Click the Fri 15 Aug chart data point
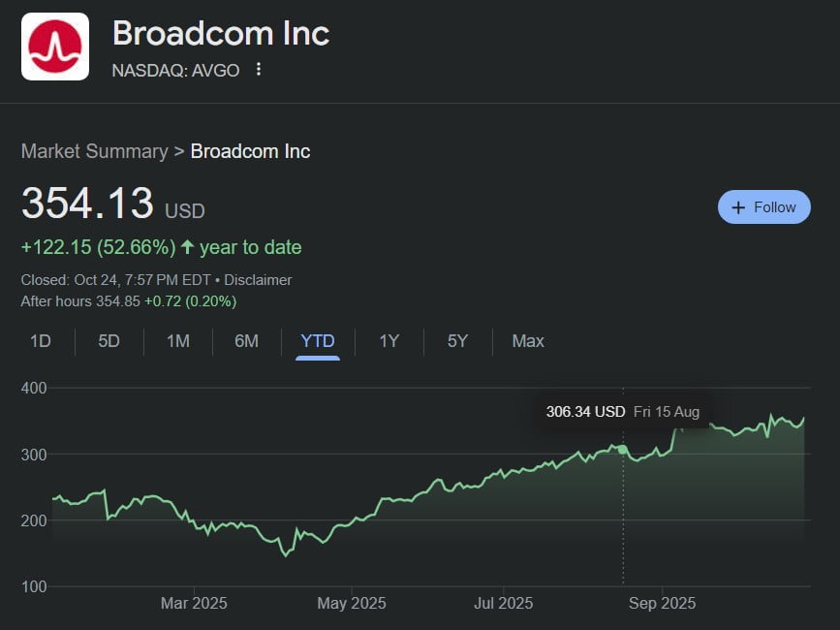840x630 pixels. [x=622, y=450]
